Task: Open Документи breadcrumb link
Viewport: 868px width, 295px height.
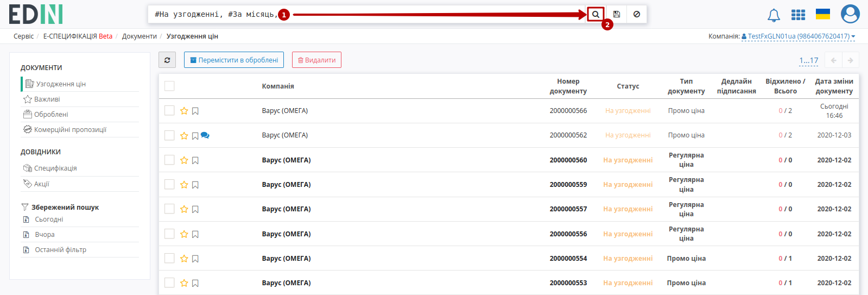Action: coord(140,36)
